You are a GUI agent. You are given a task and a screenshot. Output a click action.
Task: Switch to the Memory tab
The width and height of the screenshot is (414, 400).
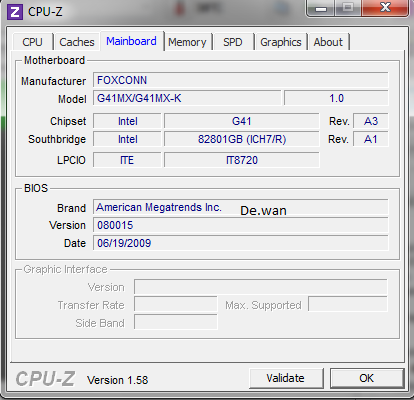(187, 42)
